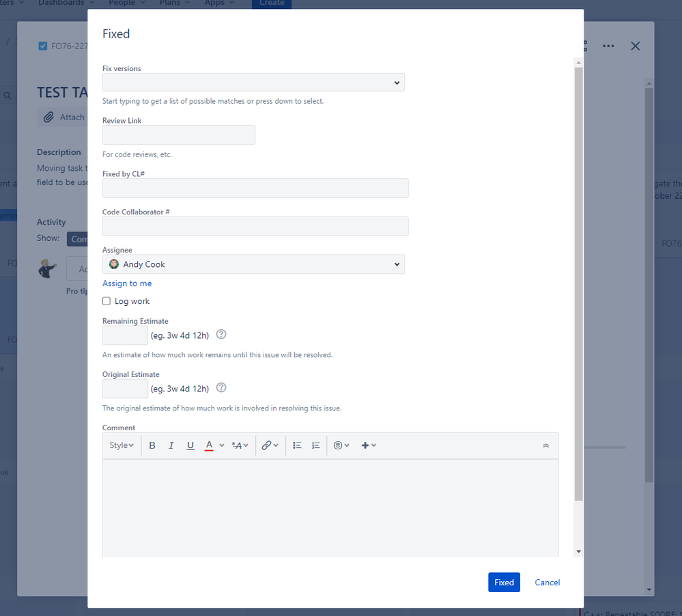This screenshot has height=616, width=682.
Task: Open the Plans menu
Action: [175, 3]
